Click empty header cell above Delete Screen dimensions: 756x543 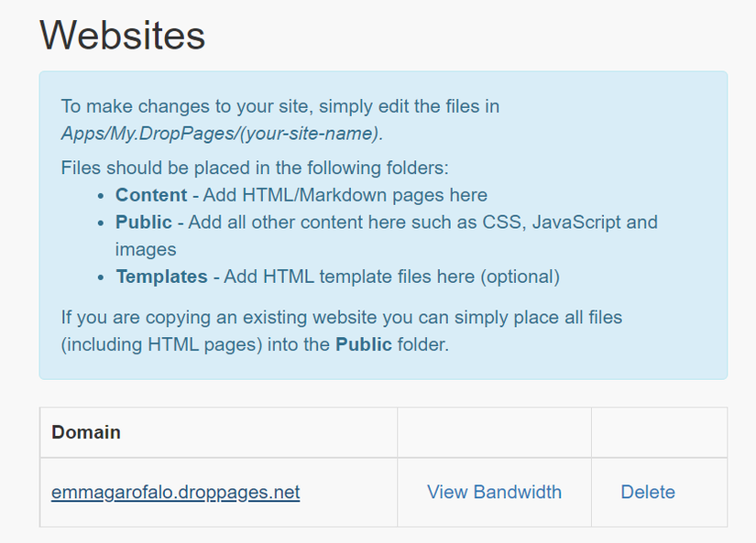point(659,432)
